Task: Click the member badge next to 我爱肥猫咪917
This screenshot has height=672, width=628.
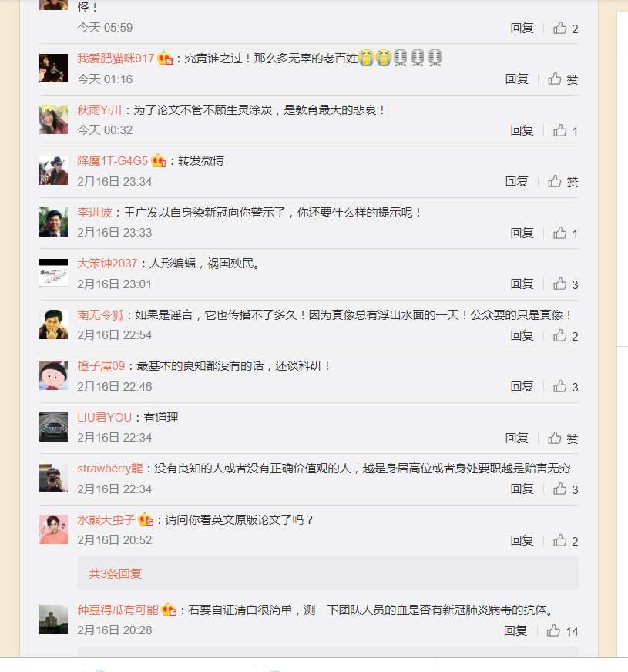Action: tap(165, 59)
